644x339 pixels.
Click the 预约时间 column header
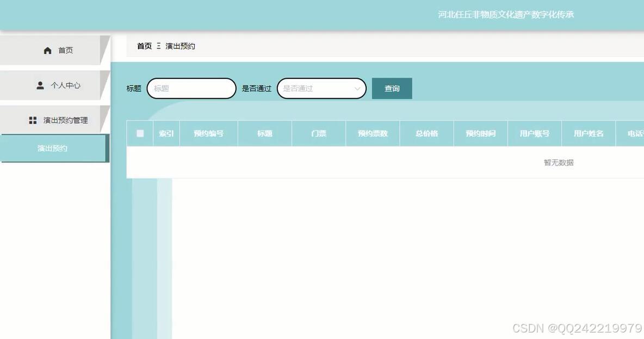(480, 134)
